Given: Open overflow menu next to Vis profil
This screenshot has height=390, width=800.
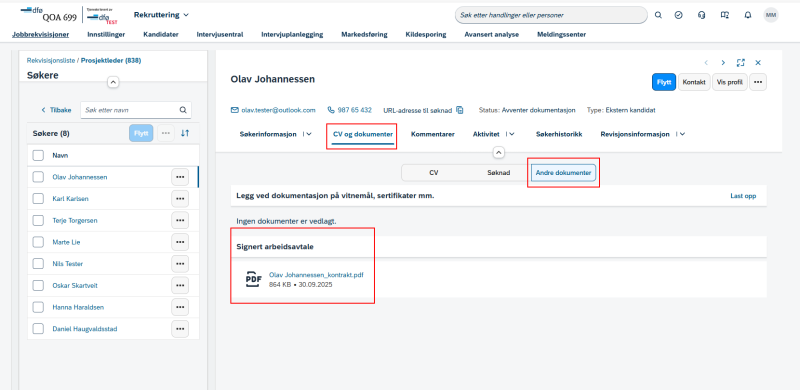Looking at the screenshot, I should 758,82.
